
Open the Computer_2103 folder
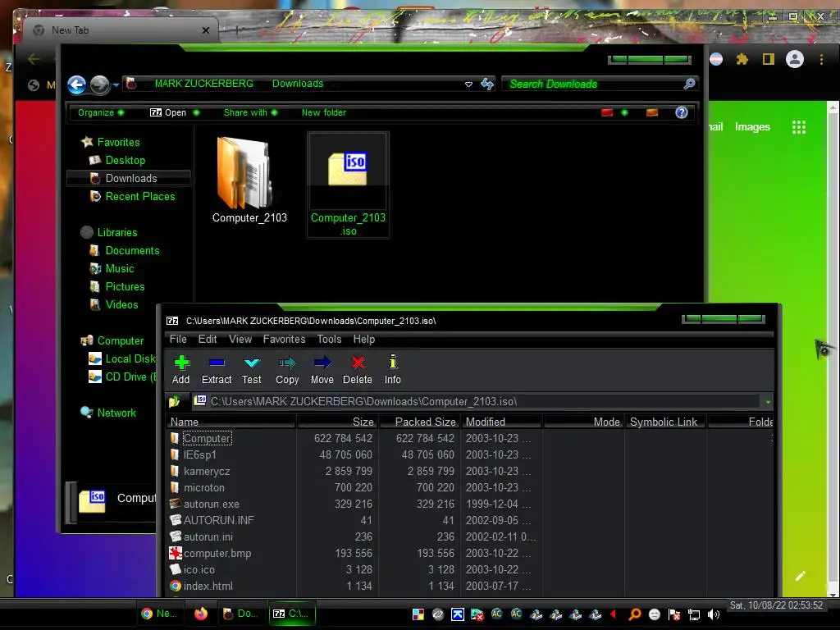tap(249, 180)
